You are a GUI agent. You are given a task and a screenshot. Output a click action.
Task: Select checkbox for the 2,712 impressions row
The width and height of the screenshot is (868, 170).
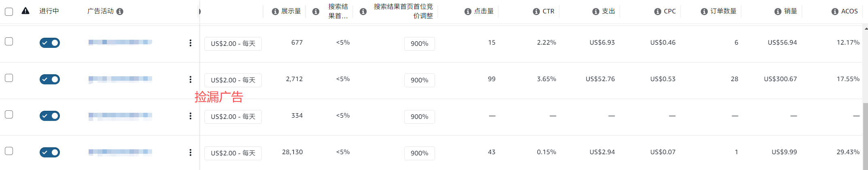[9, 78]
